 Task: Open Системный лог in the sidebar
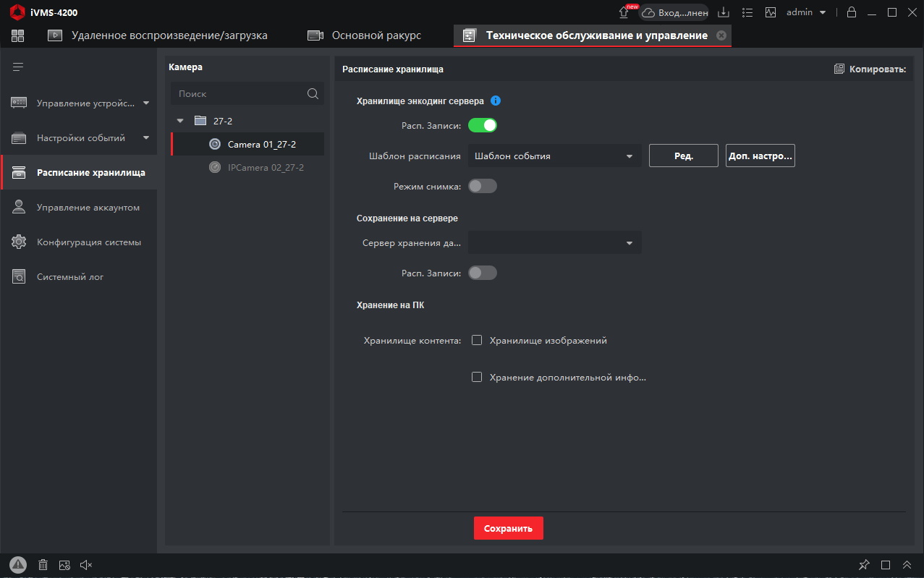79,277
